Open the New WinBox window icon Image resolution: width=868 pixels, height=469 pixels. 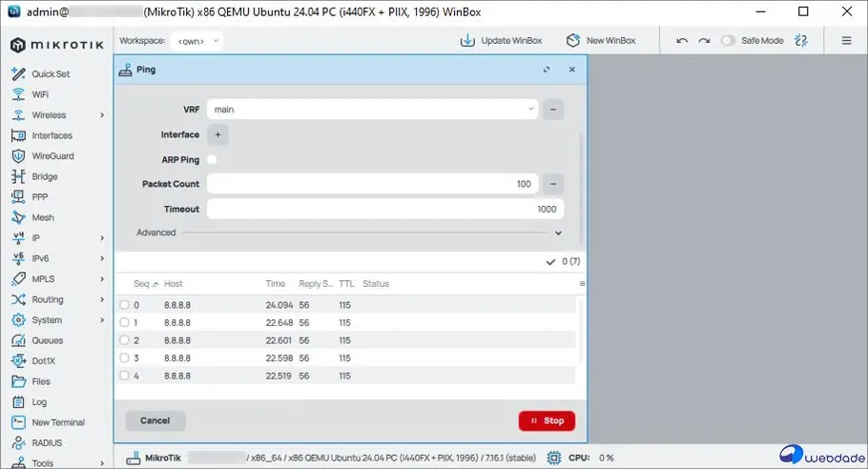coord(573,41)
